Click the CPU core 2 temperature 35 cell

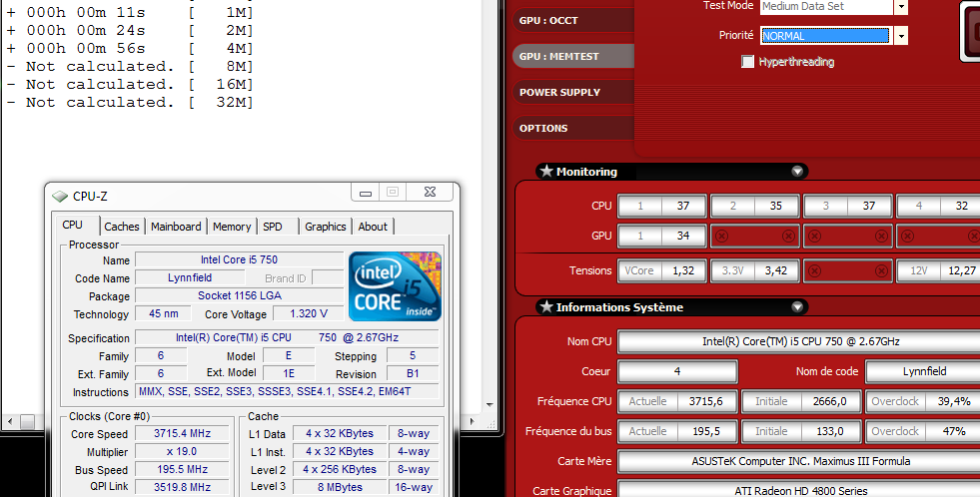[755, 206]
